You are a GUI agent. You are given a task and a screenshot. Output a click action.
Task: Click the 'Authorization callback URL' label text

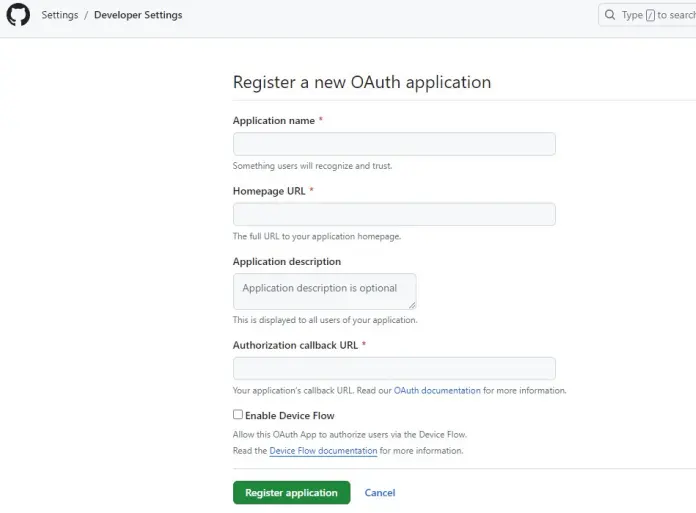(295, 345)
